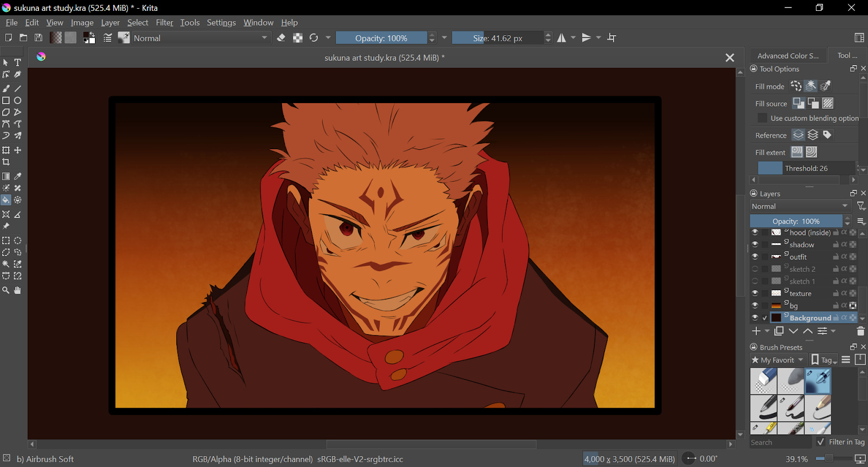Expand the vertical mirror options arrow
This screenshot has width=868, height=467.
pos(599,37)
